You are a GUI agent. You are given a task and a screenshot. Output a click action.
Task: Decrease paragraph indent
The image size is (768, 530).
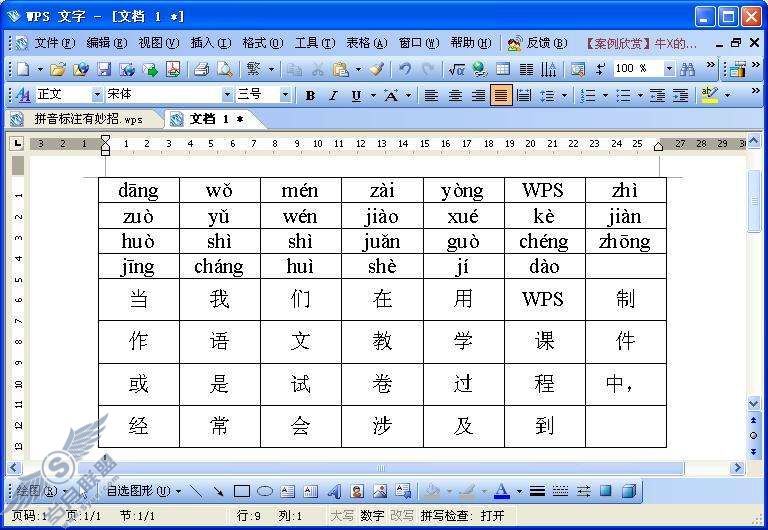(x=657, y=95)
